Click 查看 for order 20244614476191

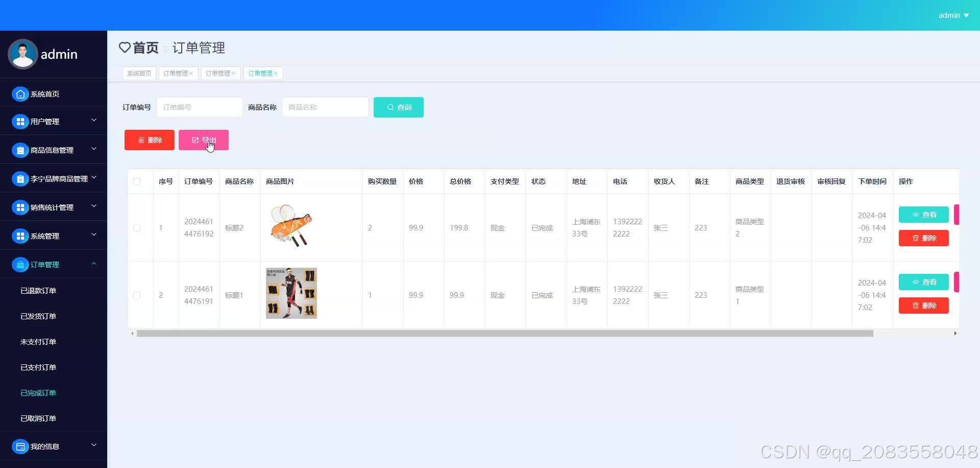[x=924, y=282]
